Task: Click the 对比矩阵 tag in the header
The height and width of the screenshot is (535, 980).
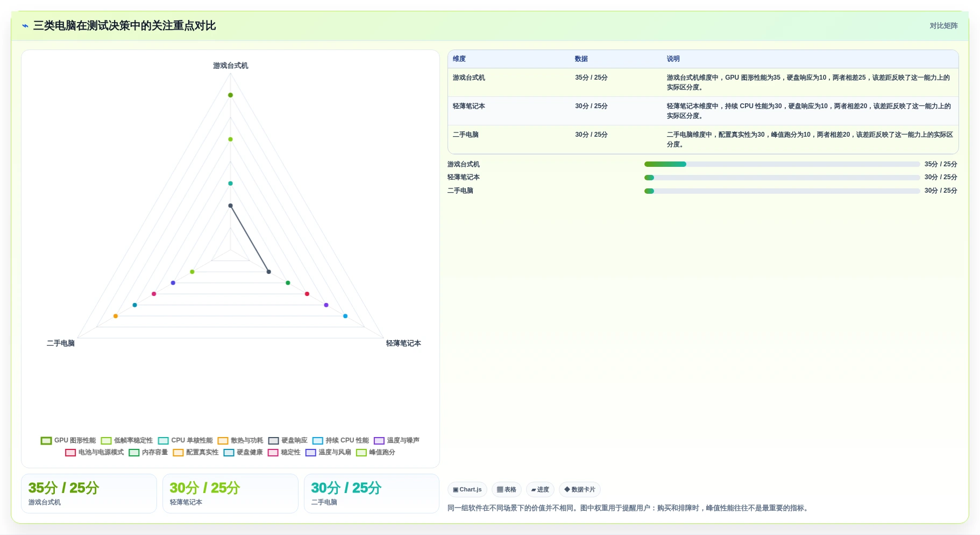Action: [943, 26]
